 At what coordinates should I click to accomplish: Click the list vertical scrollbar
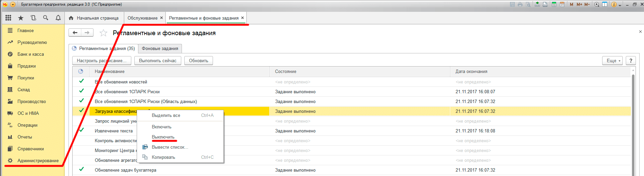tap(633, 122)
